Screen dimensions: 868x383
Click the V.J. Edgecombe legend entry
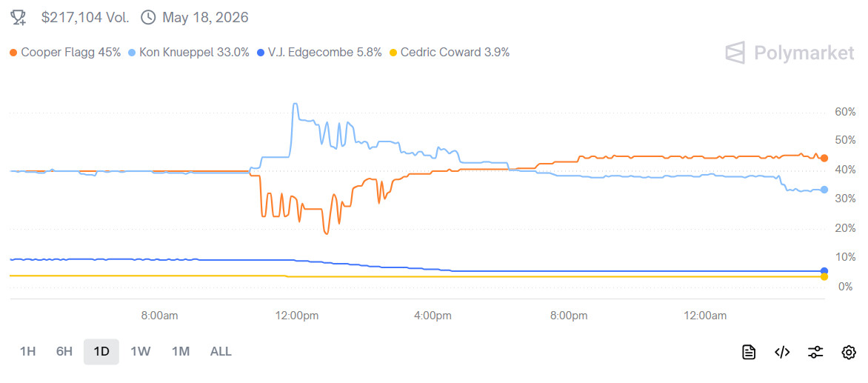coord(324,52)
